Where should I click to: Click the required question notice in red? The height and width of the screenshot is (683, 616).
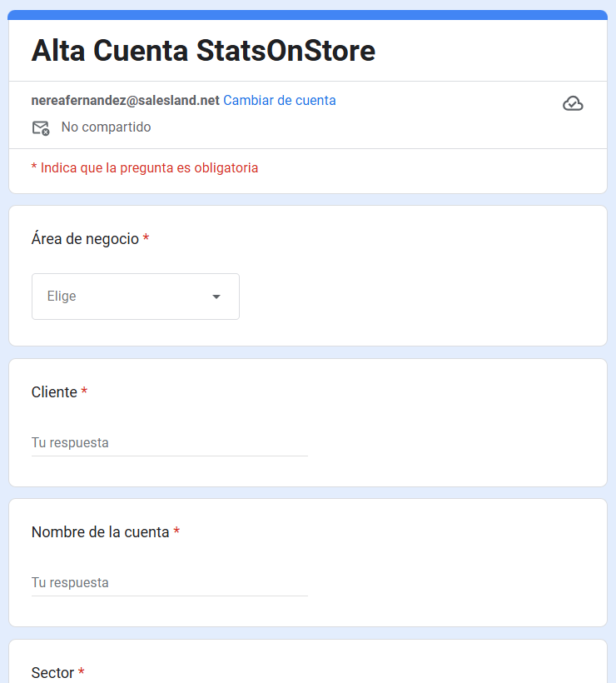pyautogui.click(x=144, y=167)
